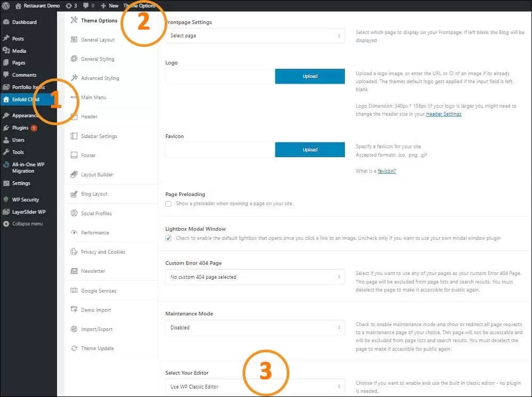532x397 pixels.
Task: Open the General Styling section icon
Action: coord(75,59)
